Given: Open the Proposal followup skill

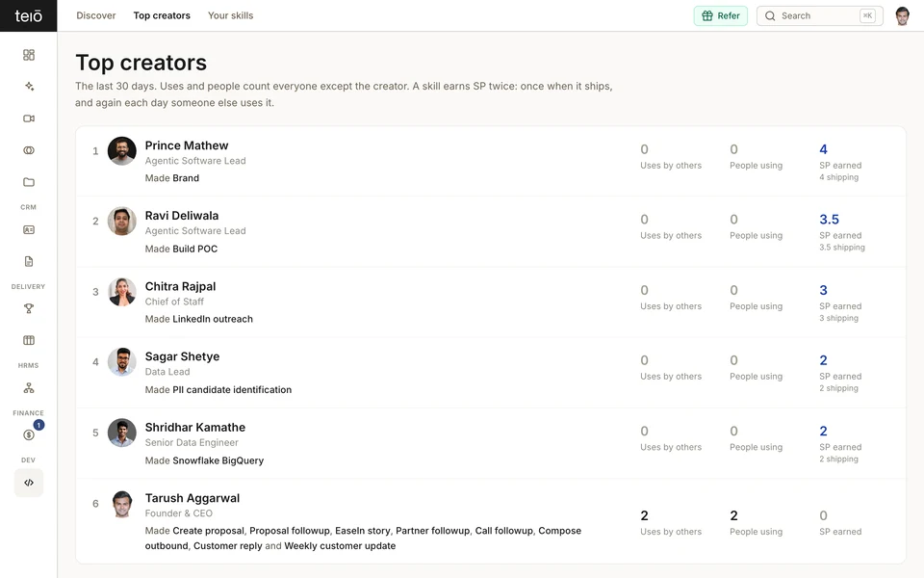Looking at the screenshot, I should point(290,531).
